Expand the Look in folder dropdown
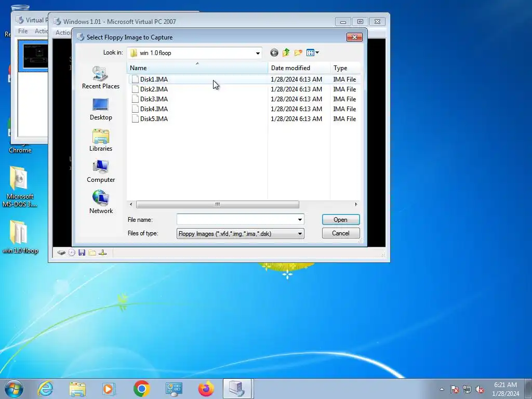532x399 pixels. tap(258, 53)
